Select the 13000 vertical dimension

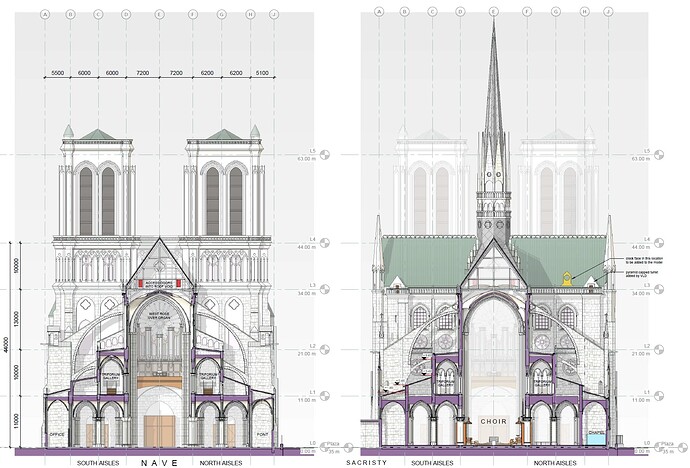point(17,319)
